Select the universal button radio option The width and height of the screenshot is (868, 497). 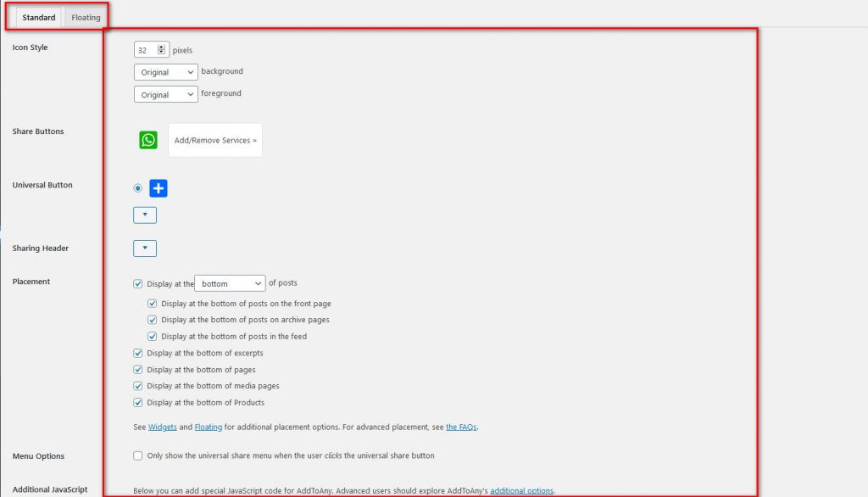coord(138,188)
